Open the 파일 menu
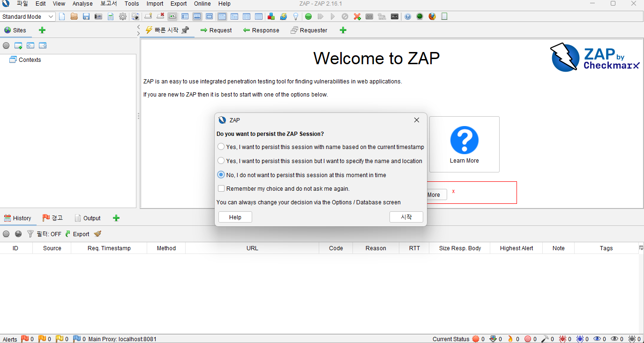The width and height of the screenshot is (644, 343). coord(22,3)
